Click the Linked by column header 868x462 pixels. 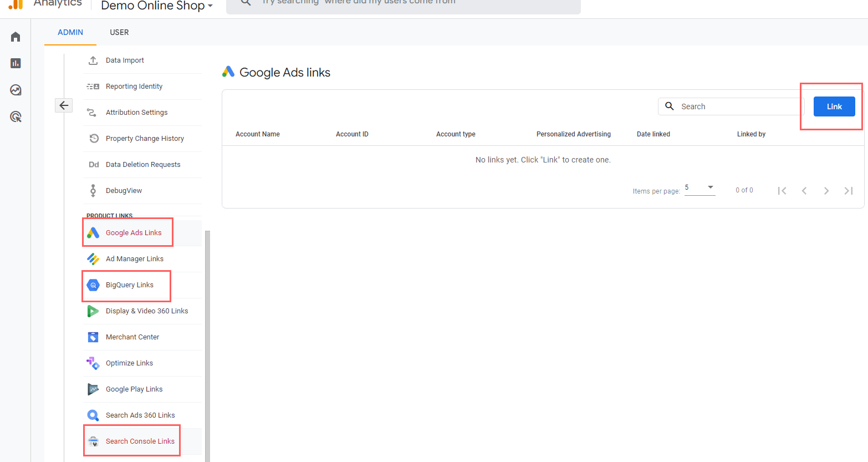coord(751,134)
